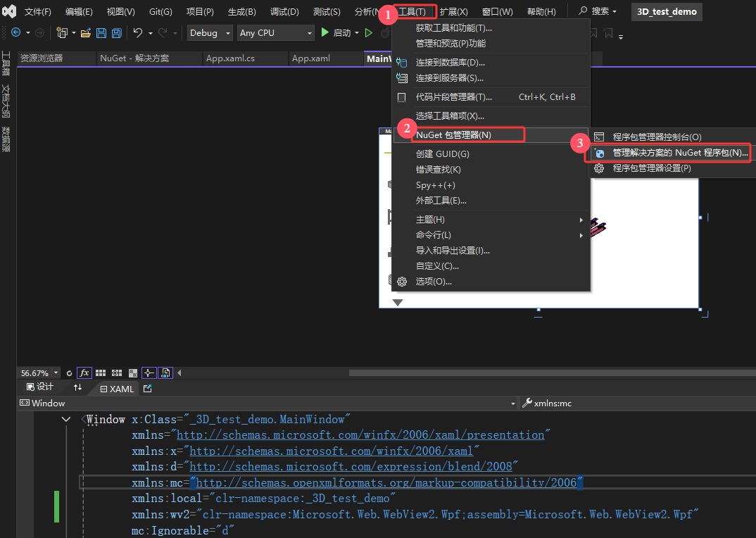Select Spy++(+) menu entry

(x=491, y=185)
